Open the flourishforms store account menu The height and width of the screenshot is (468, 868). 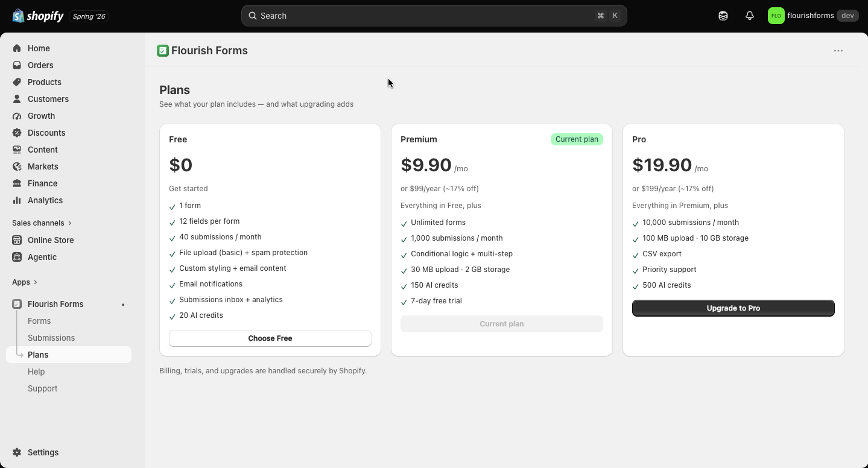click(813, 16)
